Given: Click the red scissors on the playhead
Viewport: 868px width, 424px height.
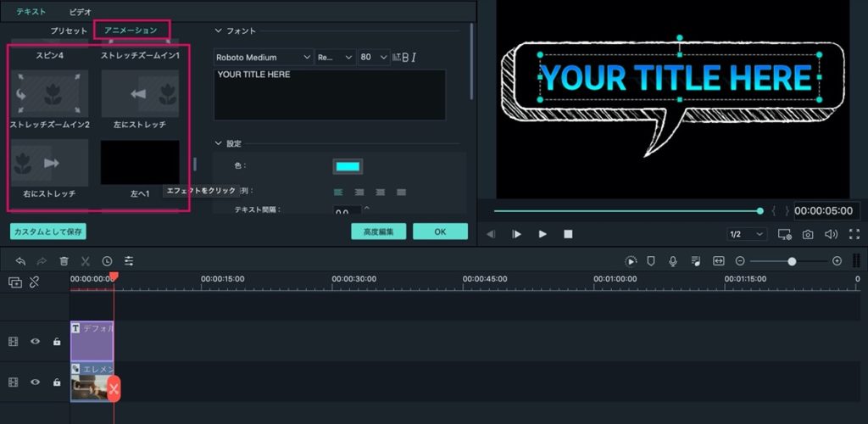Looking at the screenshot, I should point(114,388).
